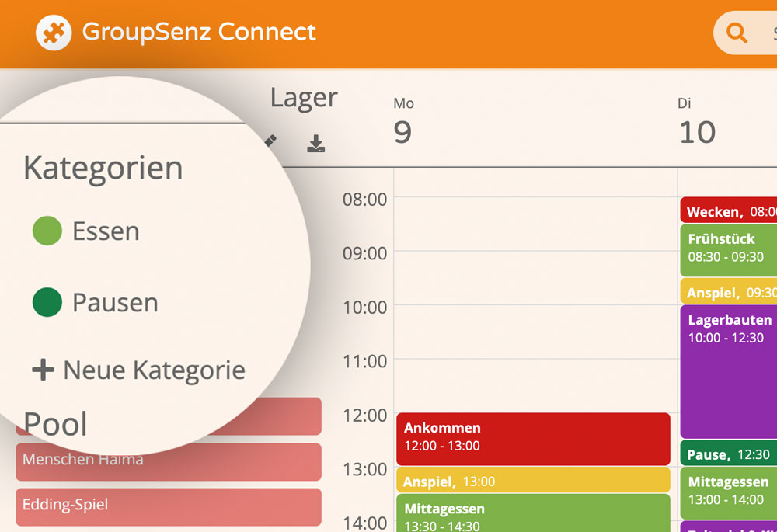This screenshot has width=777, height=532.
Task: Open the yellow Anspiel 13:00 event on Monday
Action: pos(533,480)
